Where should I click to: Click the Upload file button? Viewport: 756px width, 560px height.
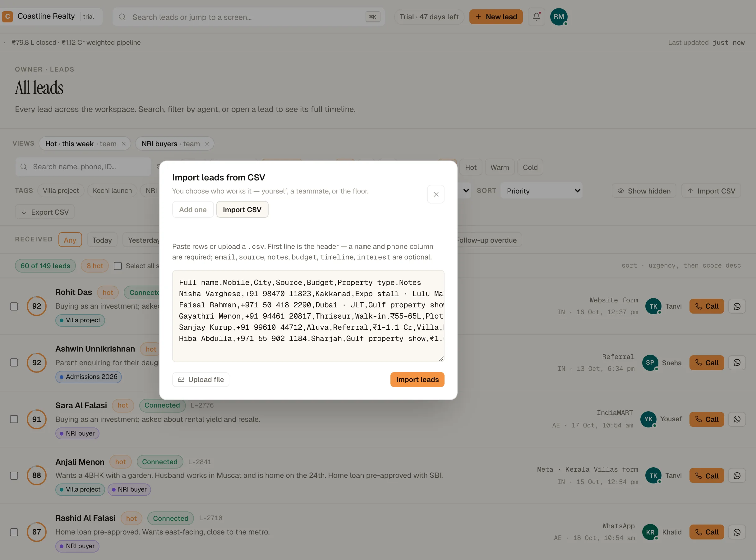tap(201, 380)
